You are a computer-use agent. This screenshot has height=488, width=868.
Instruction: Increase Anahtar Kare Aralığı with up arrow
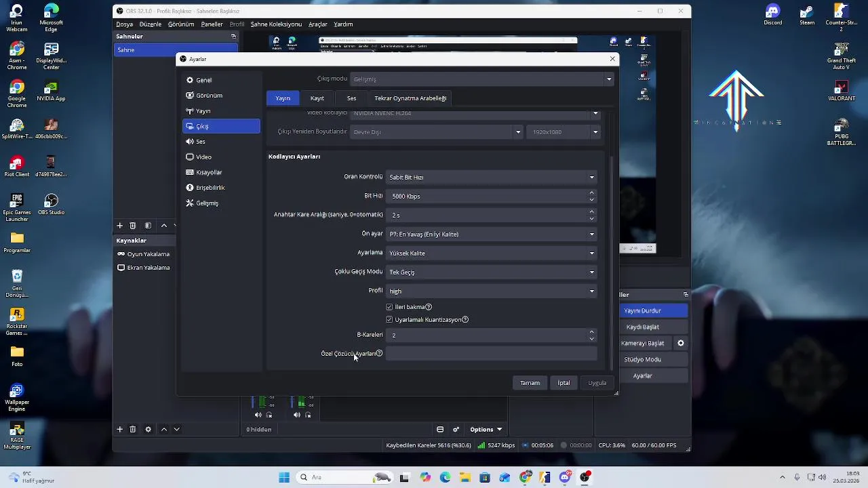(x=591, y=212)
